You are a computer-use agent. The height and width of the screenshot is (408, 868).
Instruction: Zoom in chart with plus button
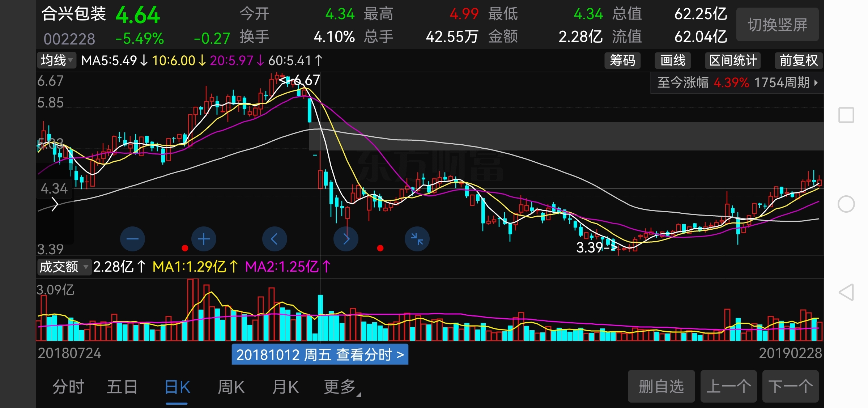tap(204, 239)
